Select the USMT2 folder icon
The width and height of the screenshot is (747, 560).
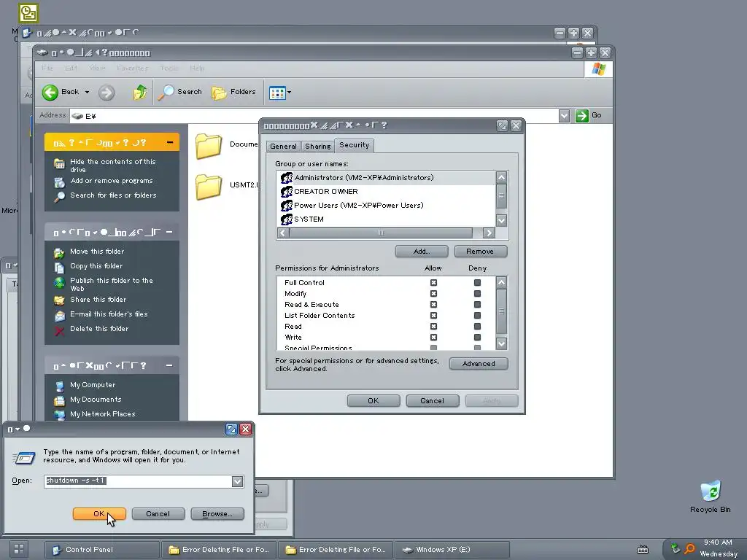pyautogui.click(x=209, y=186)
